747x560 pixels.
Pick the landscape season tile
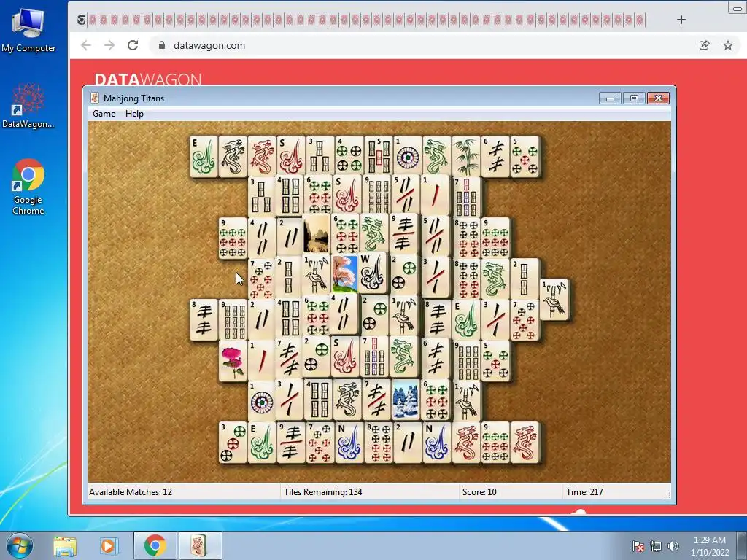(x=316, y=233)
